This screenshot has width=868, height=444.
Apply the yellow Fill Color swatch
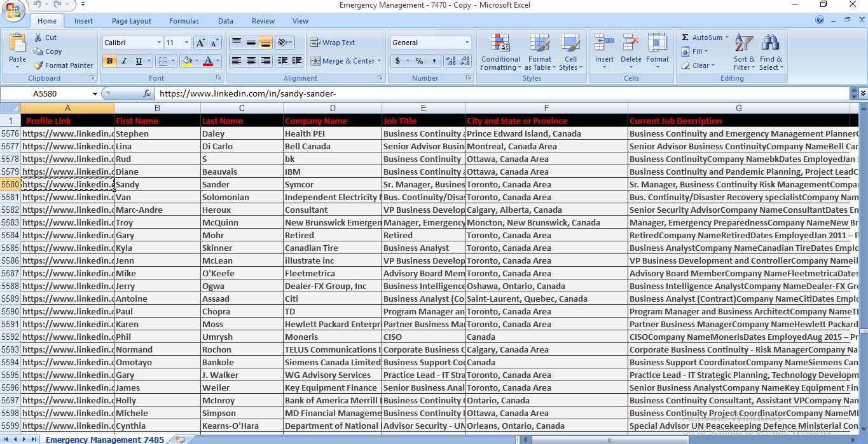187,61
